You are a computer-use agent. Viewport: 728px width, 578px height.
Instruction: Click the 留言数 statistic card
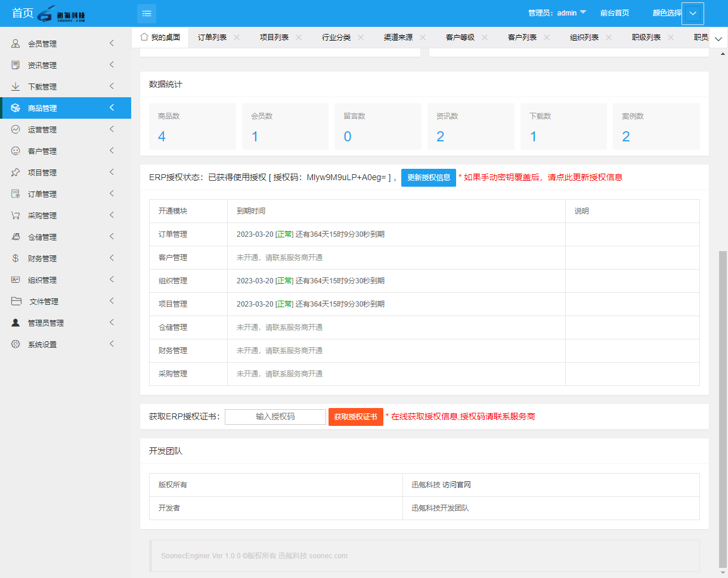coord(378,126)
